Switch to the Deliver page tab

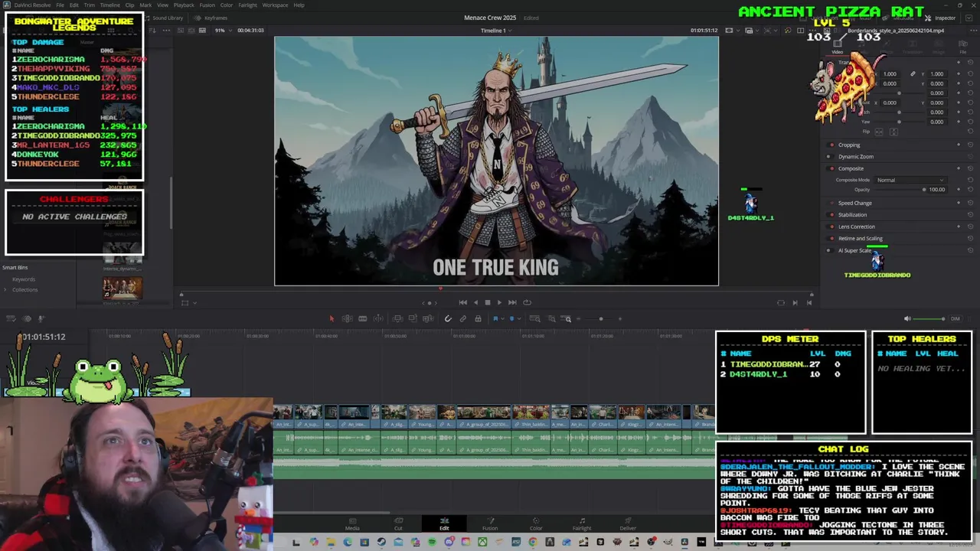[x=628, y=524]
